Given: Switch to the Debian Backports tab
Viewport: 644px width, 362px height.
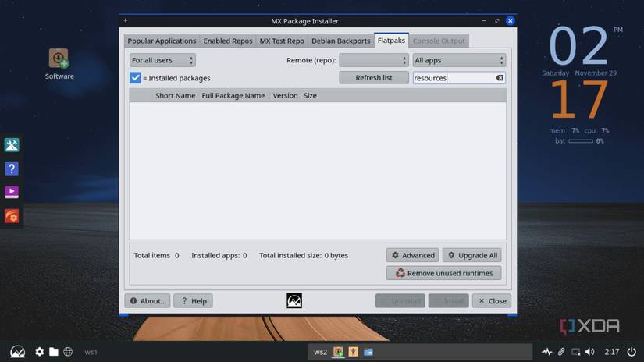Looking at the screenshot, I should click(340, 41).
